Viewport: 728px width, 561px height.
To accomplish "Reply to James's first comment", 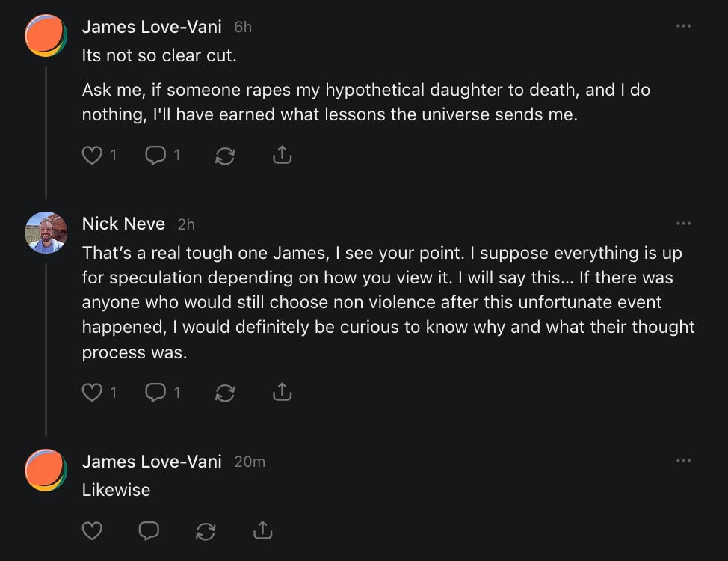I will pyautogui.click(x=155, y=156).
